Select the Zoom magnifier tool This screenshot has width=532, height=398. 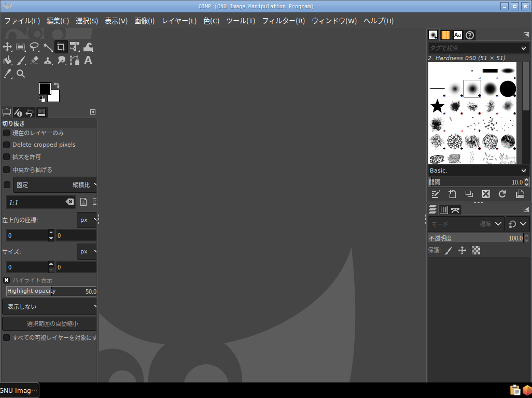[x=21, y=74]
